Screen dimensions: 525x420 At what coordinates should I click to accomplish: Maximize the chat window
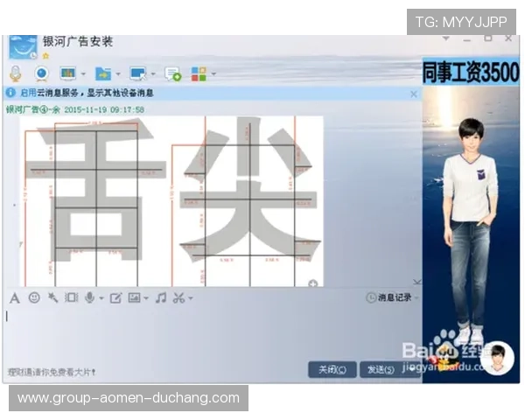(x=488, y=38)
